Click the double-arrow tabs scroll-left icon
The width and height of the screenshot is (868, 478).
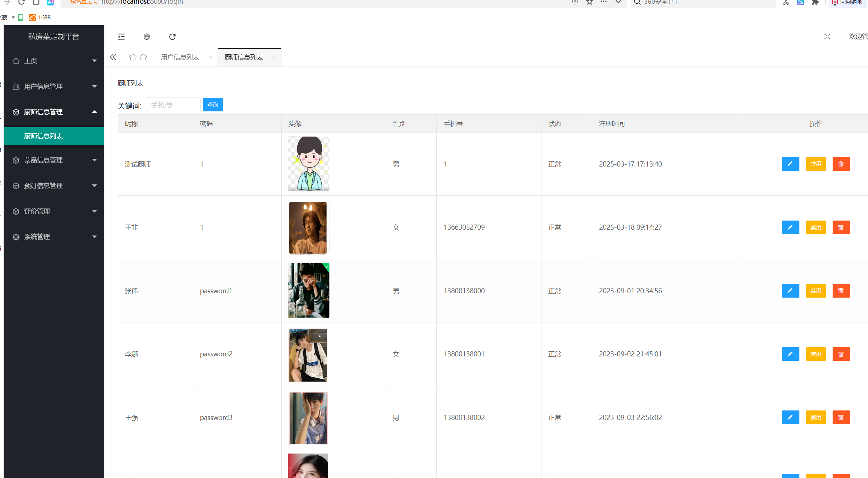click(113, 57)
